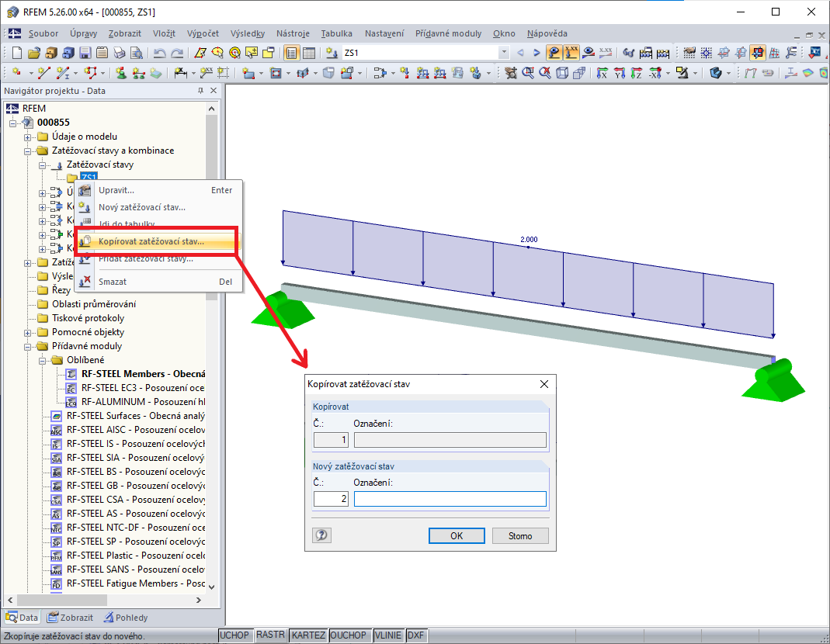Image resolution: width=830 pixels, height=644 pixels.
Task: Click the new node icon in second toolbar
Action: point(17,73)
